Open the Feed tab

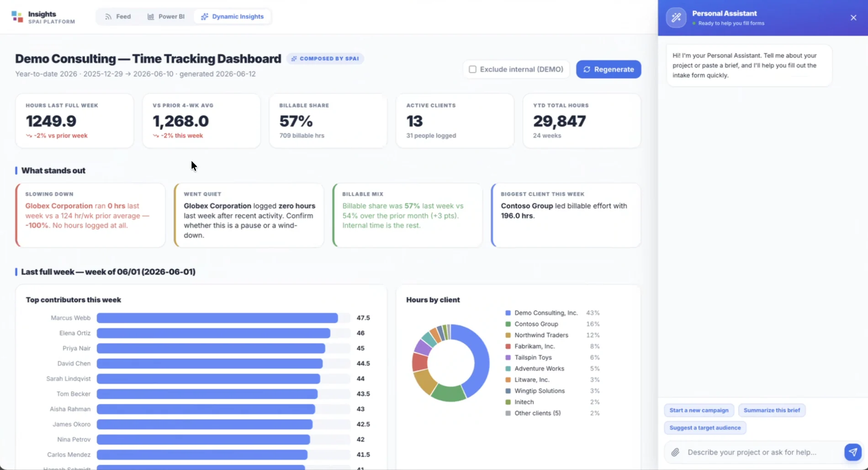[x=118, y=16]
